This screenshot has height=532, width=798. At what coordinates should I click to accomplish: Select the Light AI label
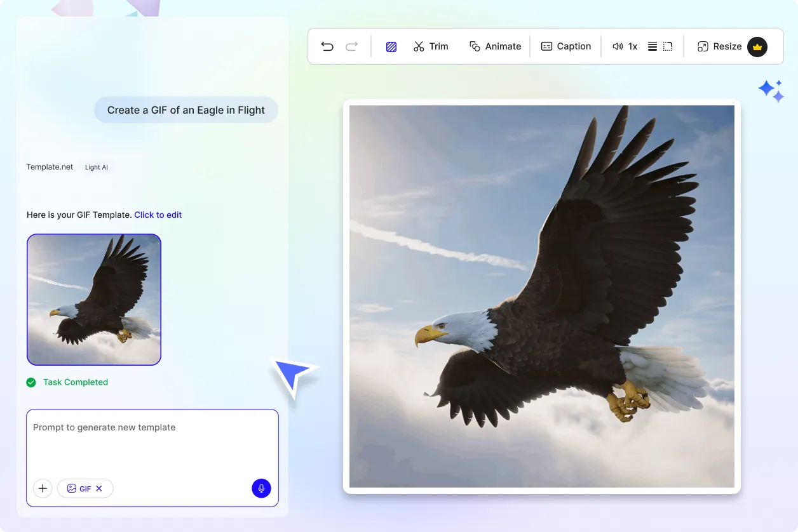tap(97, 167)
